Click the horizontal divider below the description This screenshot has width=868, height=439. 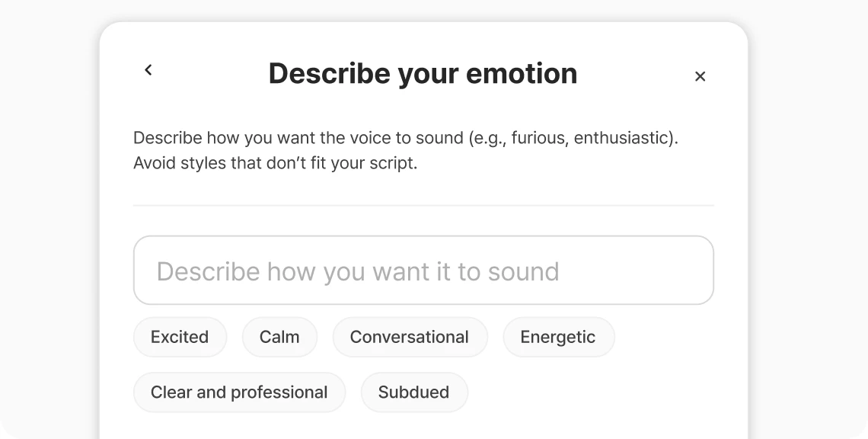423,206
